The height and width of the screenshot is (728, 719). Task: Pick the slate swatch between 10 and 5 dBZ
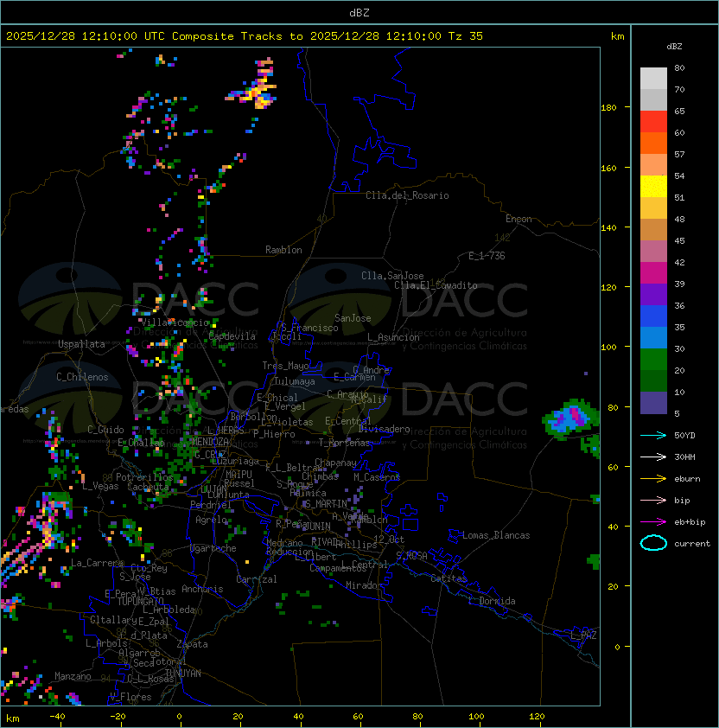tap(653, 403)
